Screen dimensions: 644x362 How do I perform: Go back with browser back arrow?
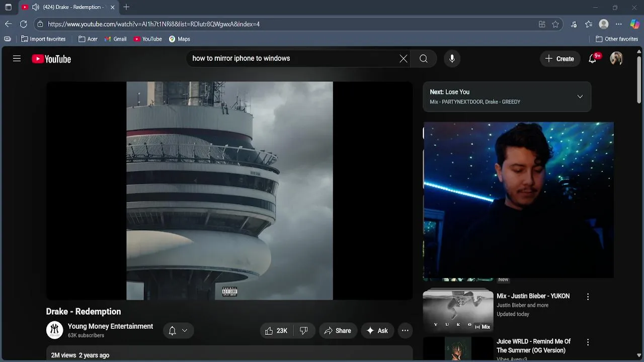click(8, 24)
